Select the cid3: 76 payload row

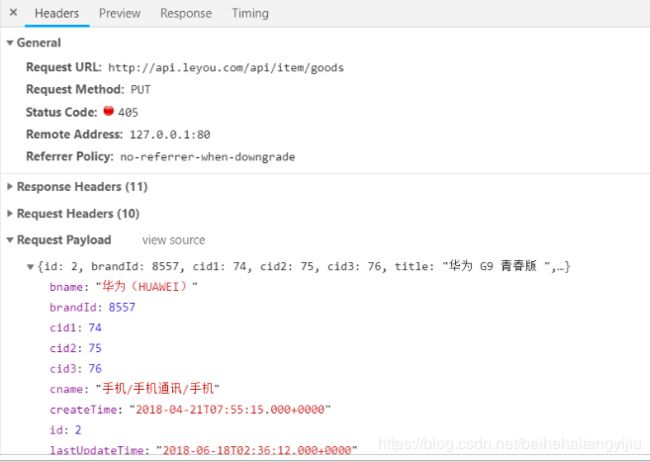point(75,368)
